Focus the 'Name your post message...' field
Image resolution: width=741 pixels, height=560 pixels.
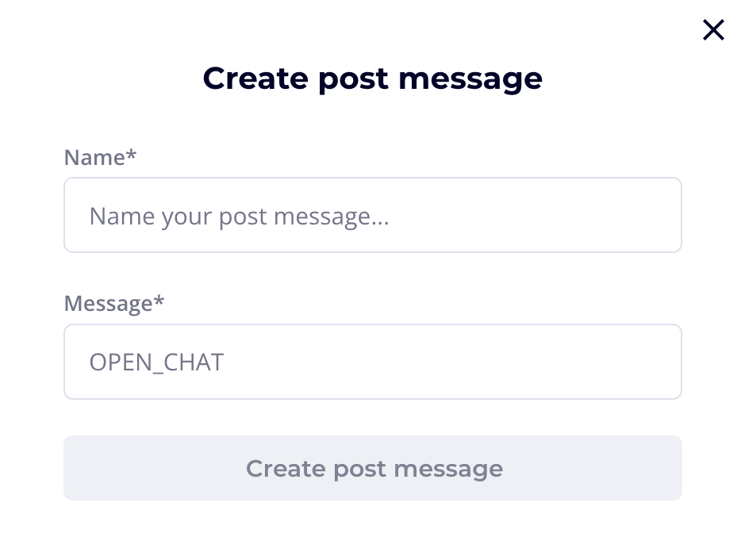click(x=373, y=215)
